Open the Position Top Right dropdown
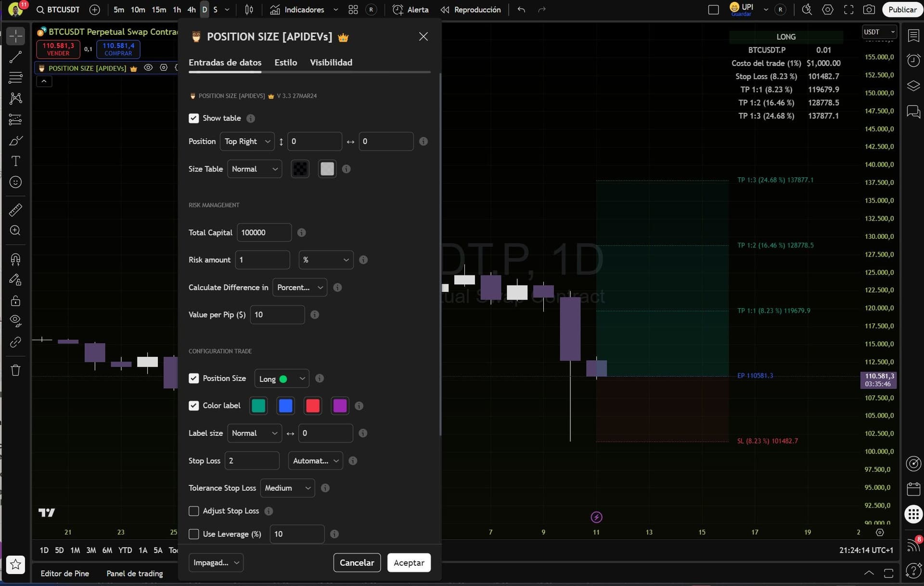This screenshot has width=924, height=586. pyautogui.click(x=247, y=141)
